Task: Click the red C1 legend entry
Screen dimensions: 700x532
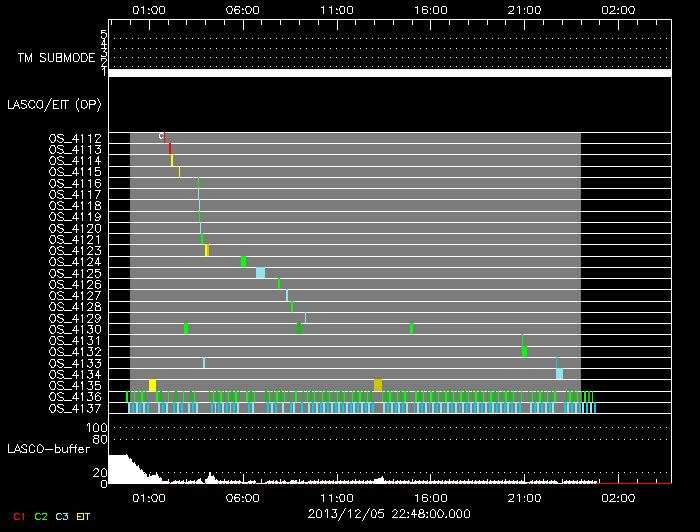Action: pos(14,516)
